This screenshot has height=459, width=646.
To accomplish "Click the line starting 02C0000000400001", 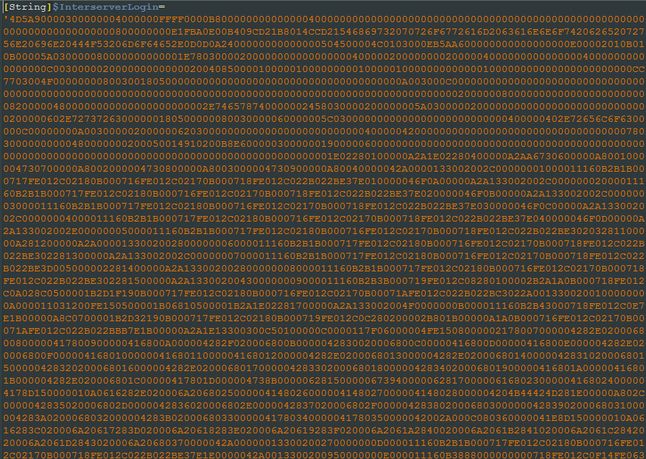I will click(325, 218).
